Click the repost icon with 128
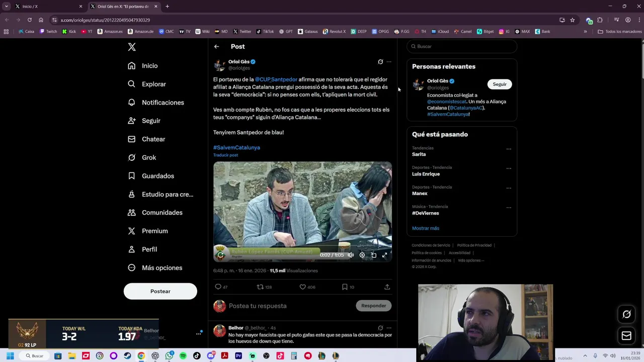 click(x=260, y=287)
